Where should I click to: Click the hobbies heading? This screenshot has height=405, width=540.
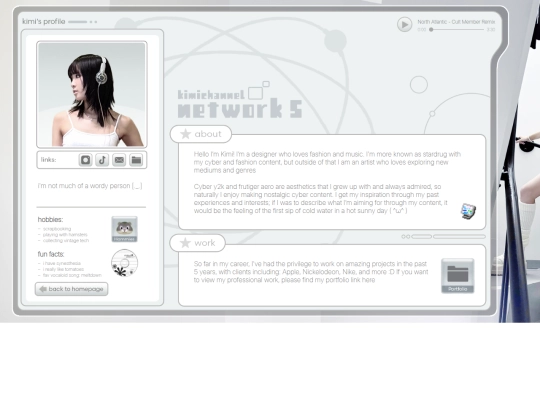pyautogui.click(x=50, y=219)
